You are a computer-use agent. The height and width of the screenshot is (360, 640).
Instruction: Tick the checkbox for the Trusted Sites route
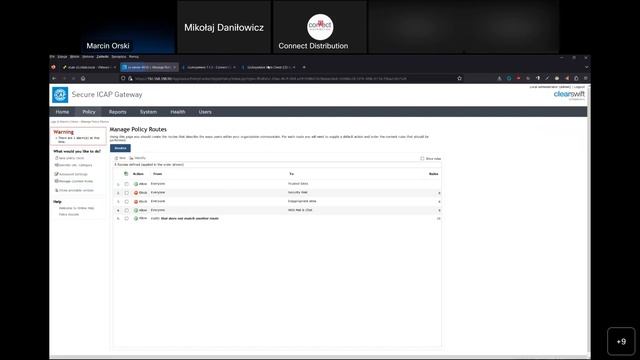127,184
